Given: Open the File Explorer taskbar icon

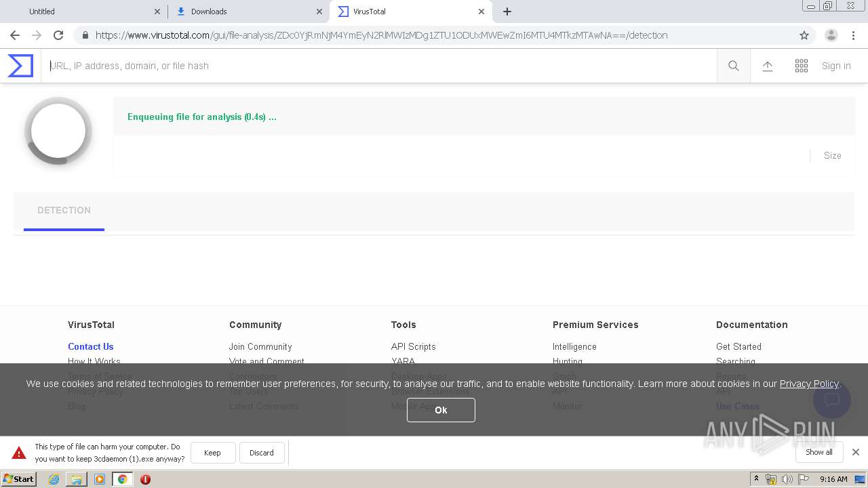Looking at the screenshot, I should 77,479.
